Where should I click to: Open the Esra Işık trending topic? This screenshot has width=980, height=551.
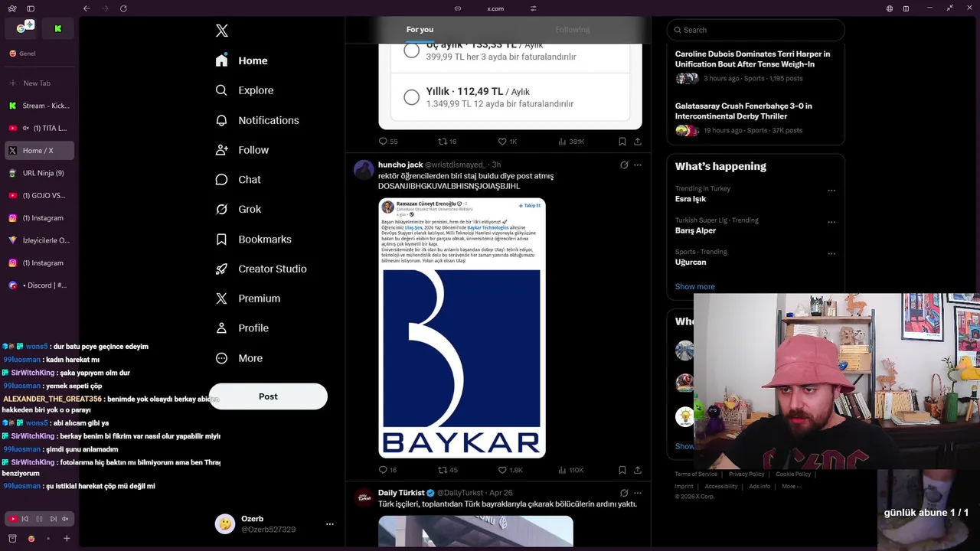click(x=691, y=199)
